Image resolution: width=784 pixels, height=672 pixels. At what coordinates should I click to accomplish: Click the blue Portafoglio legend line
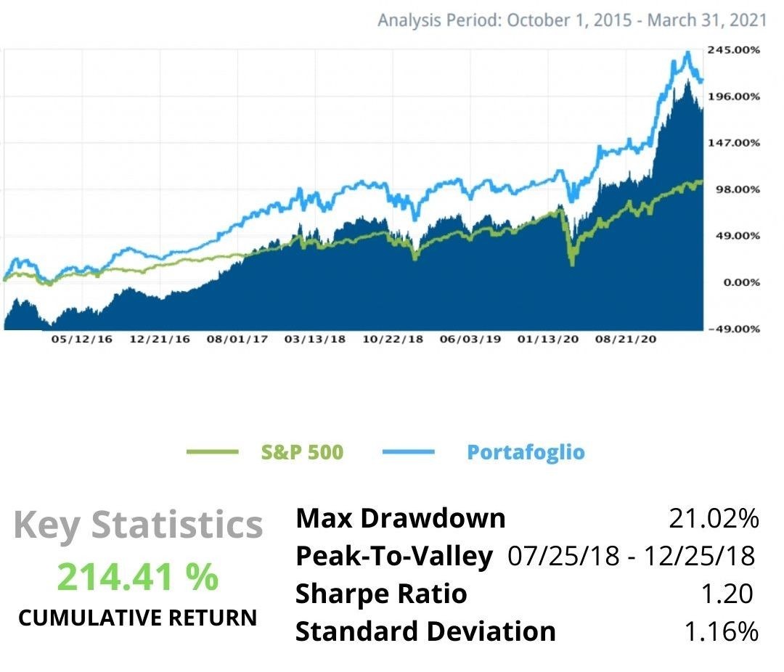click(x=408, y=452)
